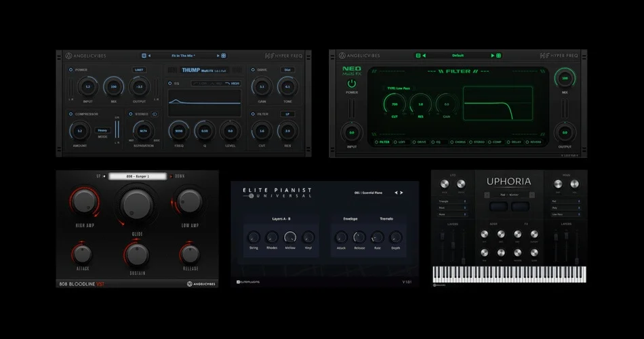
Task: Enable REVERB effect radio in NEO
Action: coord(527,142)
